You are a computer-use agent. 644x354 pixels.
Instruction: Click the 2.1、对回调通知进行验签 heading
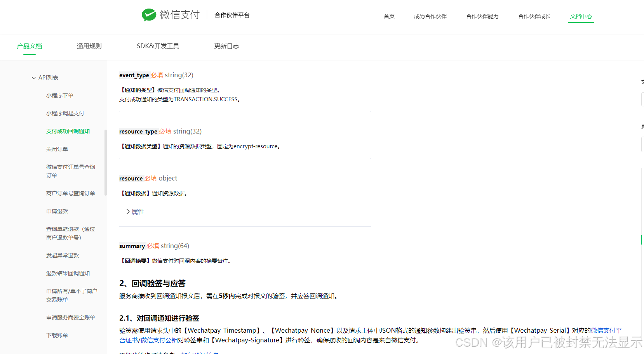click(x=159, y=318)
